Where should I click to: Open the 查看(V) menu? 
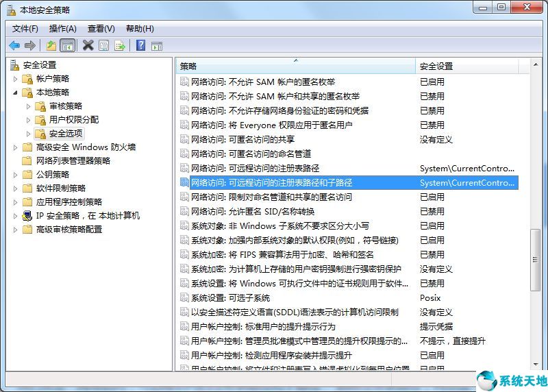101,29
